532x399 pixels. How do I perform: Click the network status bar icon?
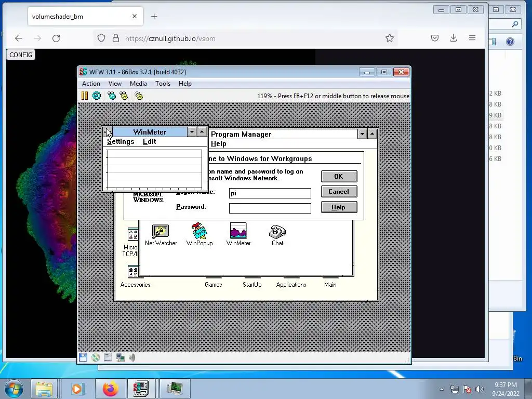[120, 357]
